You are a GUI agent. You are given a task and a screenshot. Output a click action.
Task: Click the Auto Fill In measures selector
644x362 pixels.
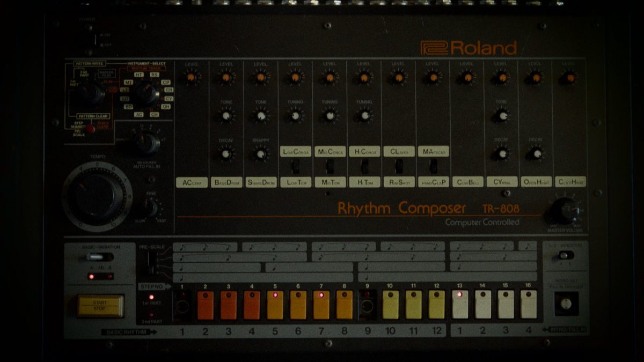pyautogui.click(x=146, y=143)
